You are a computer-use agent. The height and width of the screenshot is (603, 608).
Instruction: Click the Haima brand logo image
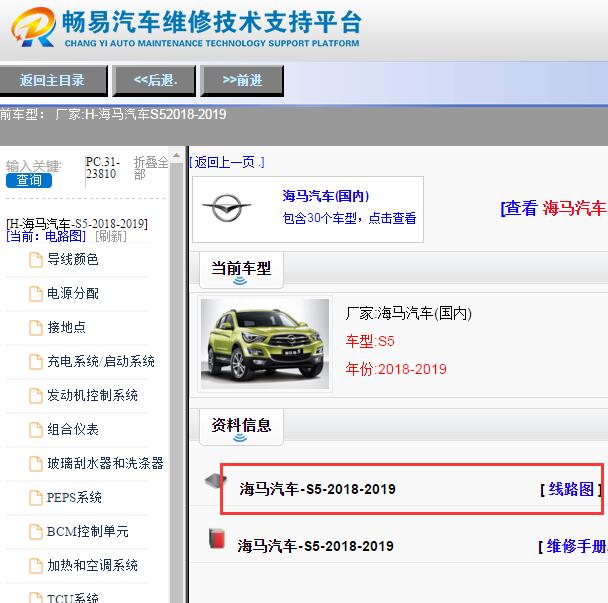[226, 208]
